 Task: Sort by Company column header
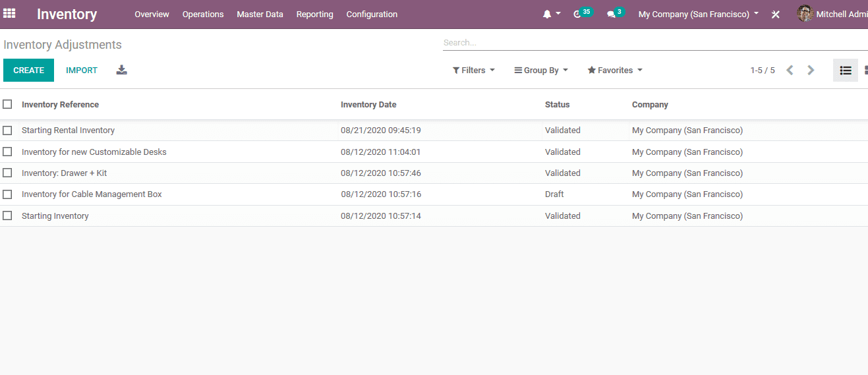coord(650,104)
